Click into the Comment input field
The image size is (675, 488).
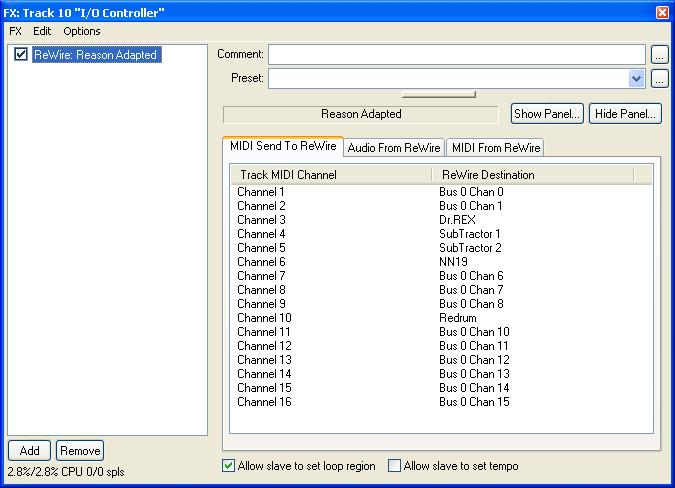tap(457, 54)
